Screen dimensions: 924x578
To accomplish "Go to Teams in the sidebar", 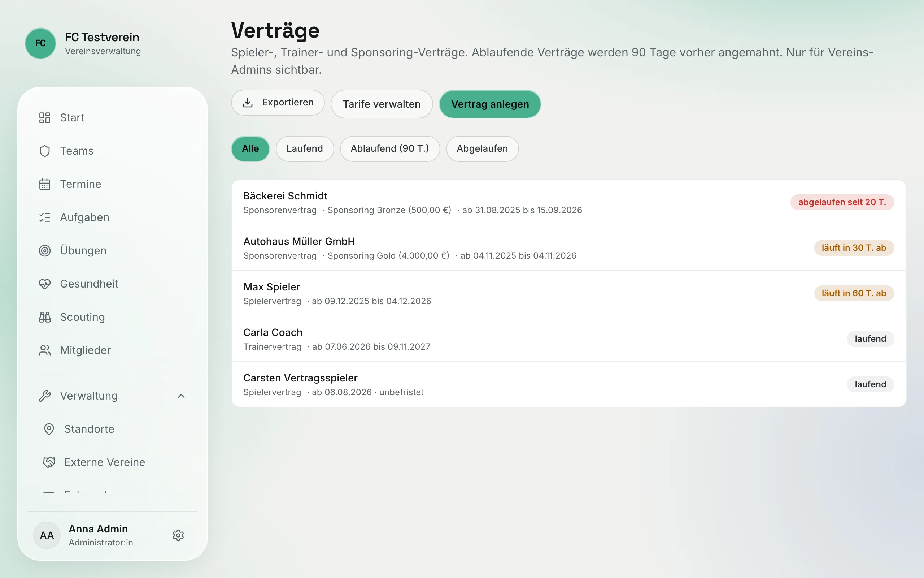I will click(x=112, y=151).
